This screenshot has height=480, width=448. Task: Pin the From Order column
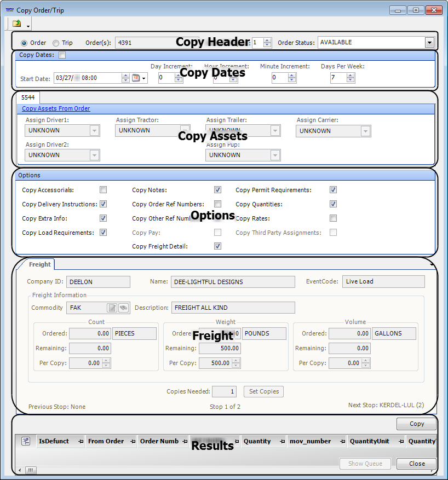coord(133,442)
